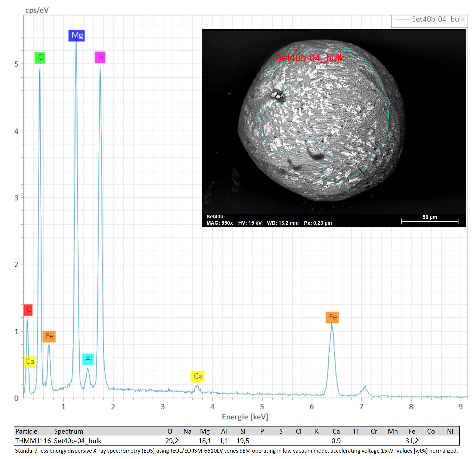Select the magenta Si peak label

(x=100, y=57)
